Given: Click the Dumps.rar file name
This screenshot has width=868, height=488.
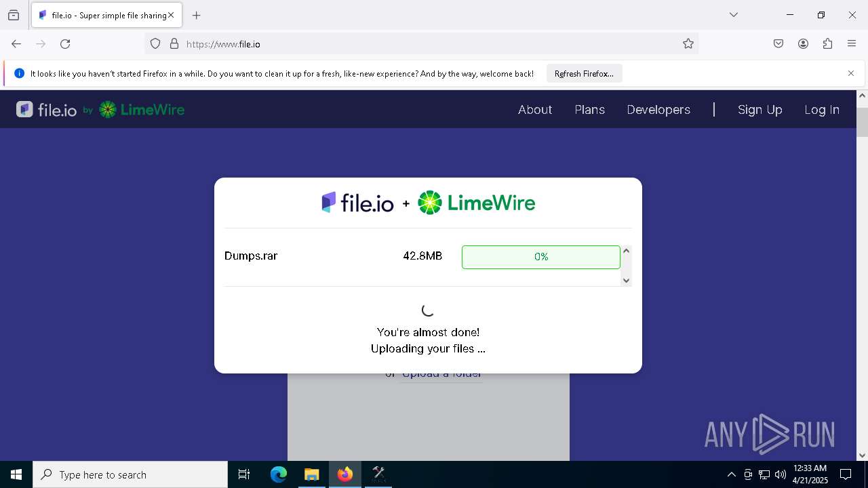Looking at the screenshot, I should tap(251, 256).
